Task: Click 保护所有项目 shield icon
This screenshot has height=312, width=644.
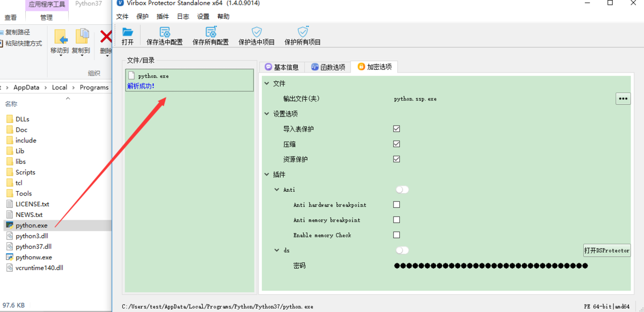Action: [x=303, y=32]
